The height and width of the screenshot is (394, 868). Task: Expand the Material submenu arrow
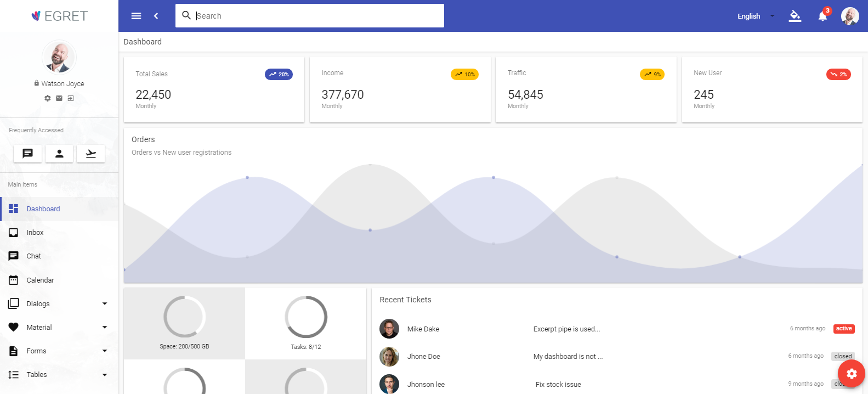pyautogui.click(x=104, y=327)
